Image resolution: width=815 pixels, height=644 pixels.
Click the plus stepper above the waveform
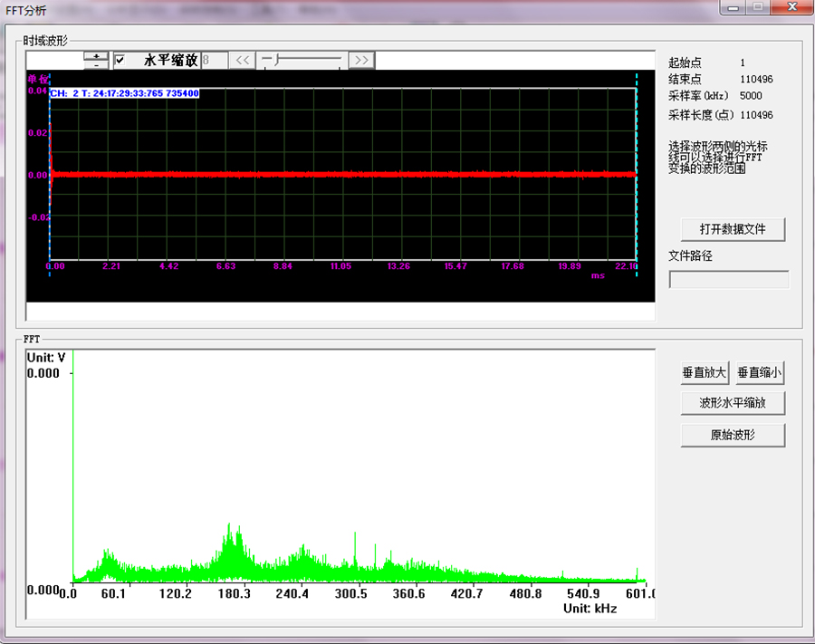point(96,56)
